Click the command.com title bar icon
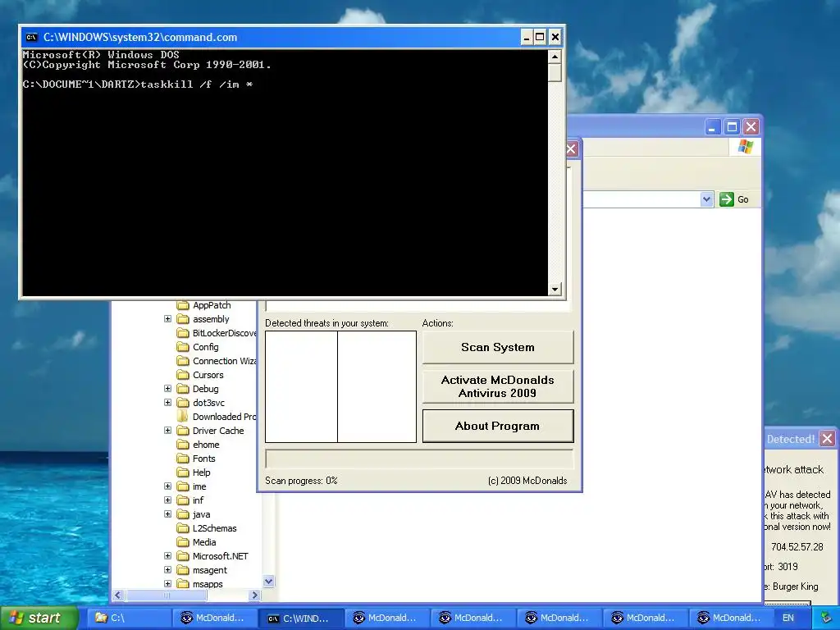This screenshot has width=840, height=630. point(32,37)
